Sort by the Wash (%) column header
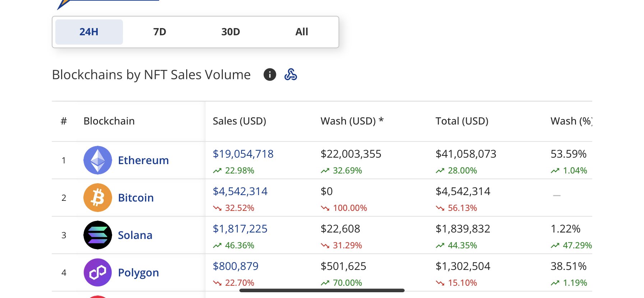The width and height of the screenshot is (644, 298). tap(571, 121)
